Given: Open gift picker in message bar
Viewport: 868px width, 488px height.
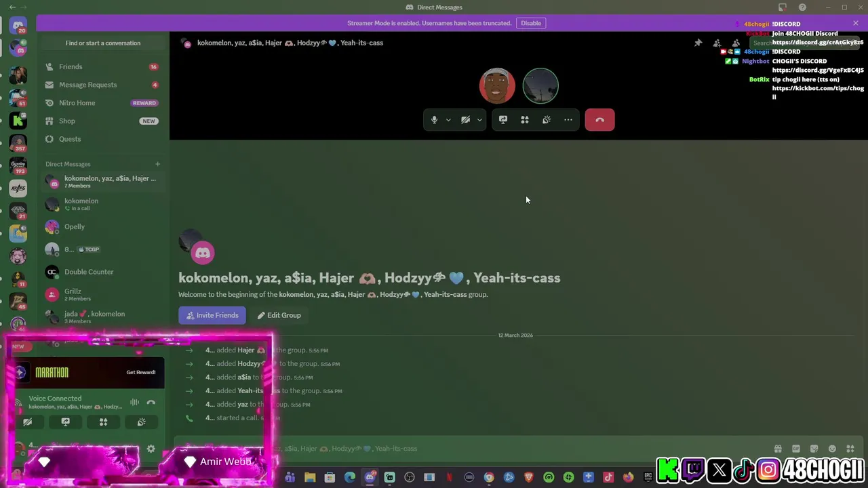Looking at the screenshot, I should [x=778, y=449].
